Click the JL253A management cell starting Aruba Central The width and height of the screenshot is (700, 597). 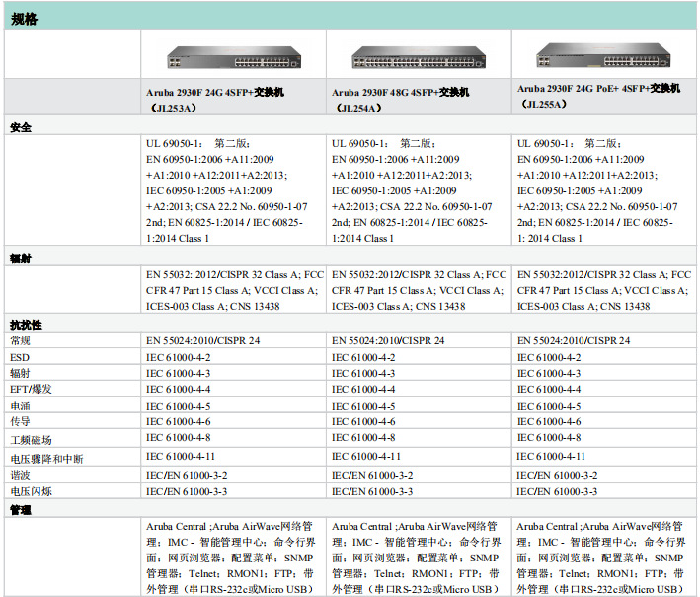click(231, 558)
